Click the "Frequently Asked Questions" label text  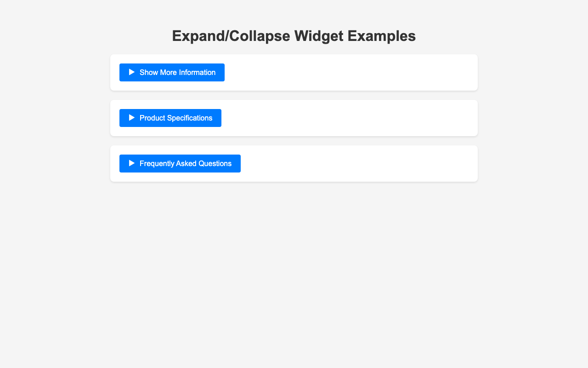186,164
